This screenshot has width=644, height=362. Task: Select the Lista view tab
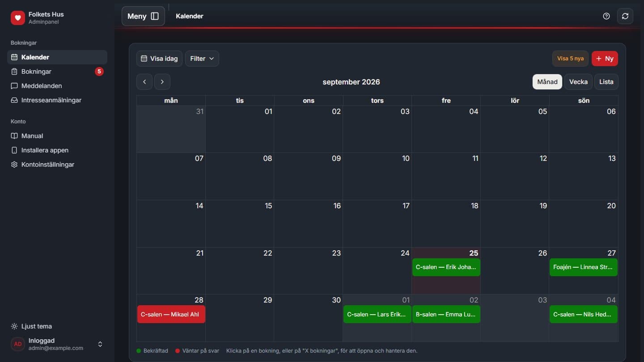pos(606,82)
